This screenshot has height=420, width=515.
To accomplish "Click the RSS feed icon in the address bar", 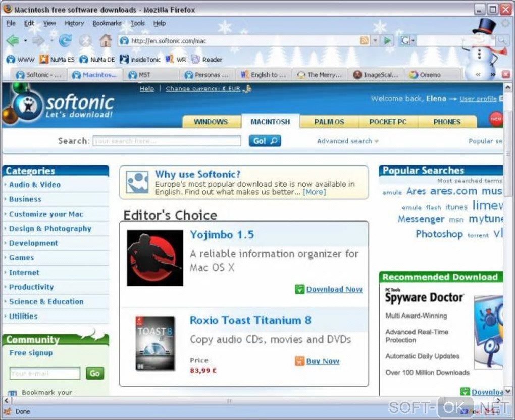I will pyautogui.click(x=364, y=41).
